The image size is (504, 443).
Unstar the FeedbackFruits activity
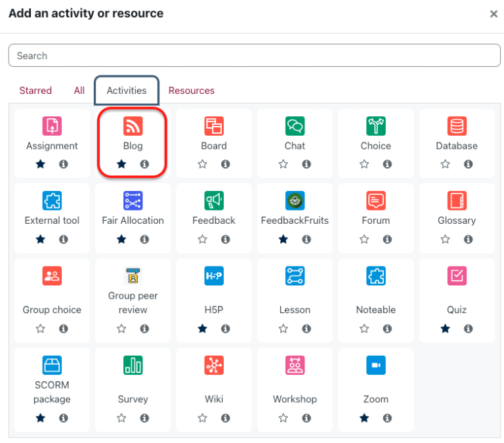pyautogui.click(x=283, y=240)
